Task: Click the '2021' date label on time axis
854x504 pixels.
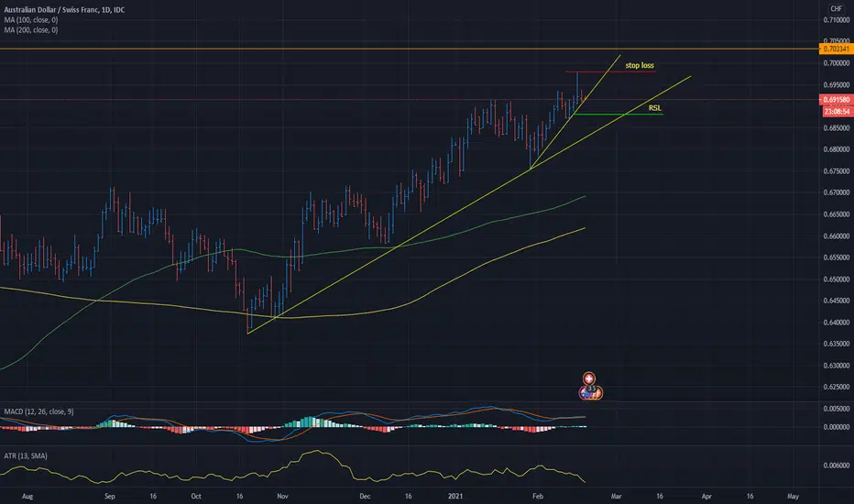Action: 455,497
